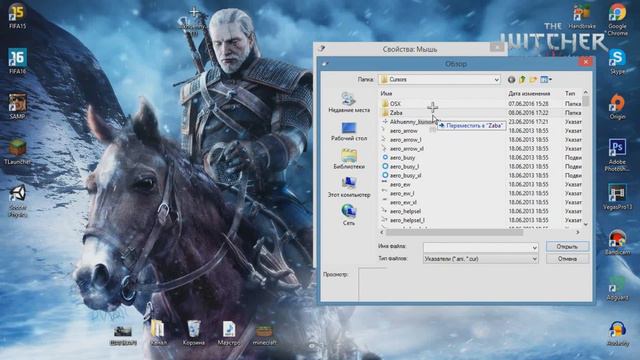640x360 pixels.
Task: Click the vertical scrollbar down arrow
Action: [586, 224]
